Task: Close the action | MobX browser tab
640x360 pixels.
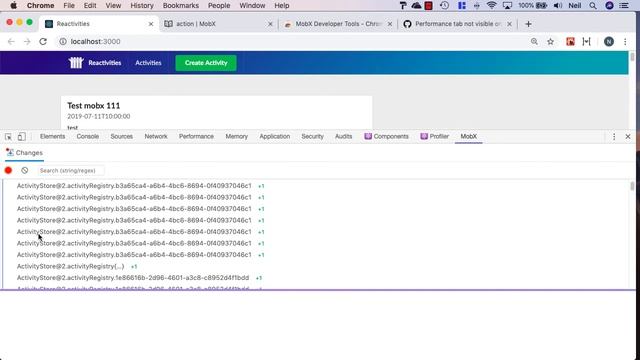Action: tap(270, 24)
